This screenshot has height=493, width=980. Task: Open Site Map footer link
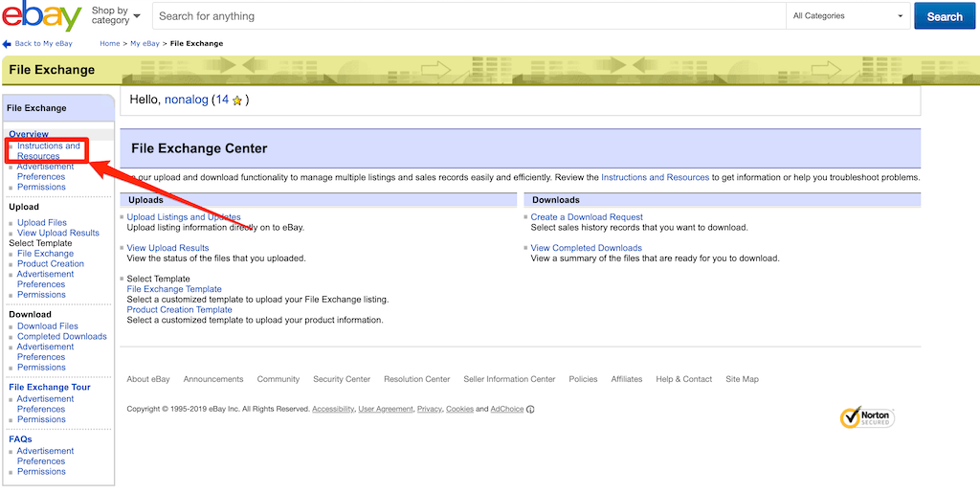click(742, 379)
